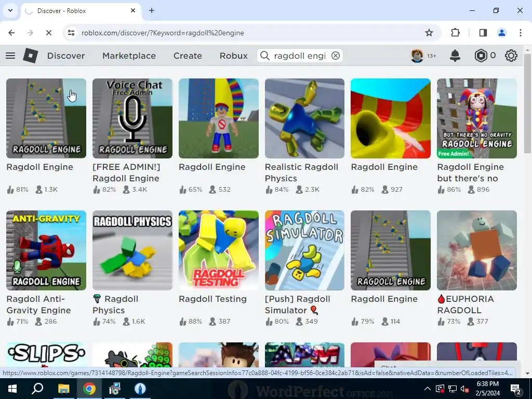This screenshot has height=399, width=532.
Task: Click the Roblox logo icon
Action: [x=31, y=56]
